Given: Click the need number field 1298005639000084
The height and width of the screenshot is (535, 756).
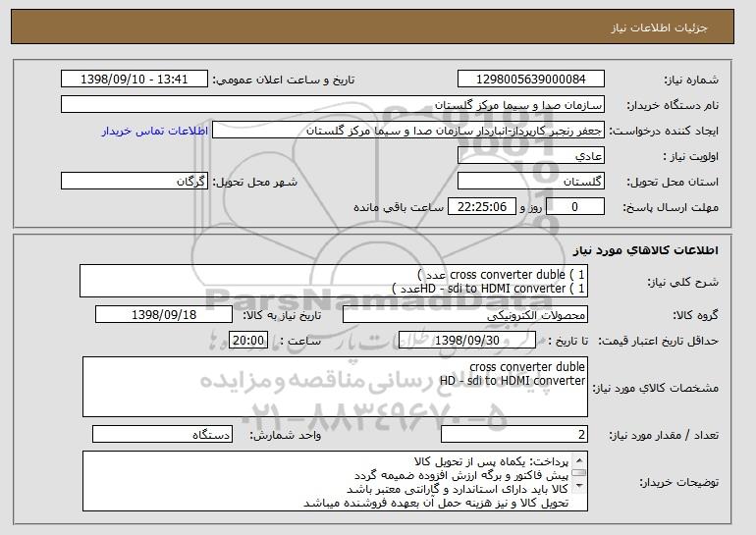Looking at the screenshot, I should [531, 80].
